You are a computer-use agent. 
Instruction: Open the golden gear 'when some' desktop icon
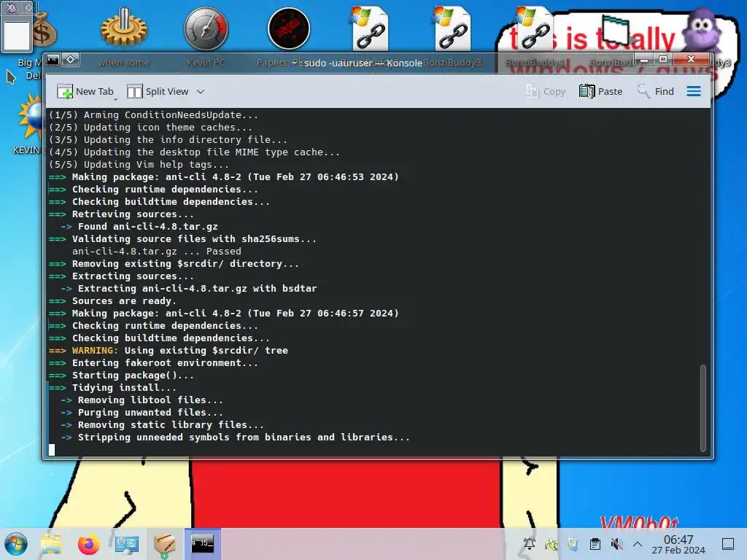(x=123, y=28)
